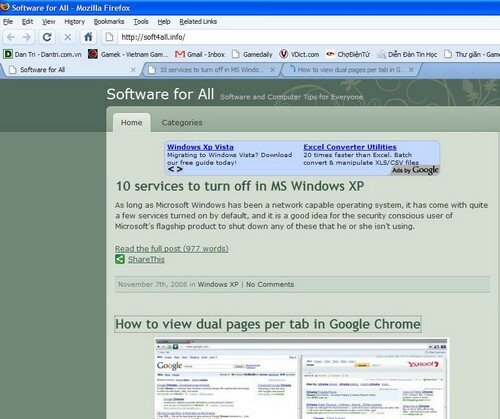Open the Home page via house icon
Screen dimensions: 500x419
[x=88, y=37]
